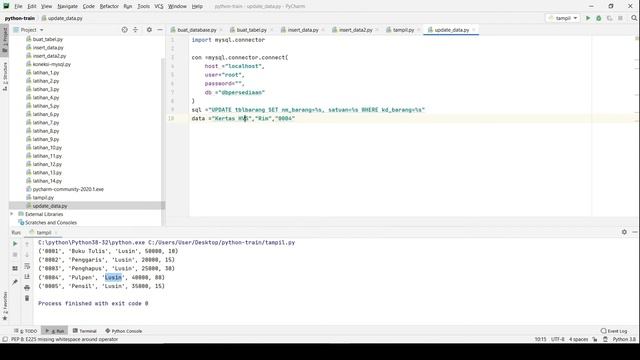Click the print icon in Run panel
This screenshot has width=640, height=360.
[x=27, y=287]
